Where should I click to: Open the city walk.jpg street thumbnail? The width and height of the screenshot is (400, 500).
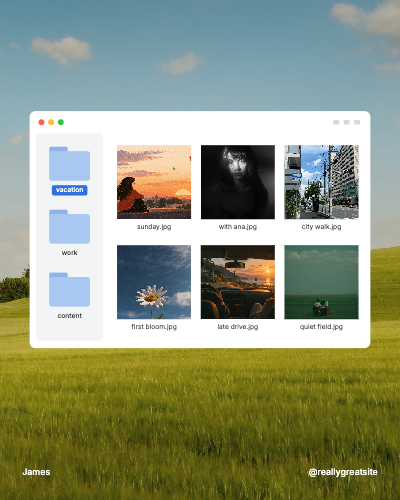pos(321,182)
